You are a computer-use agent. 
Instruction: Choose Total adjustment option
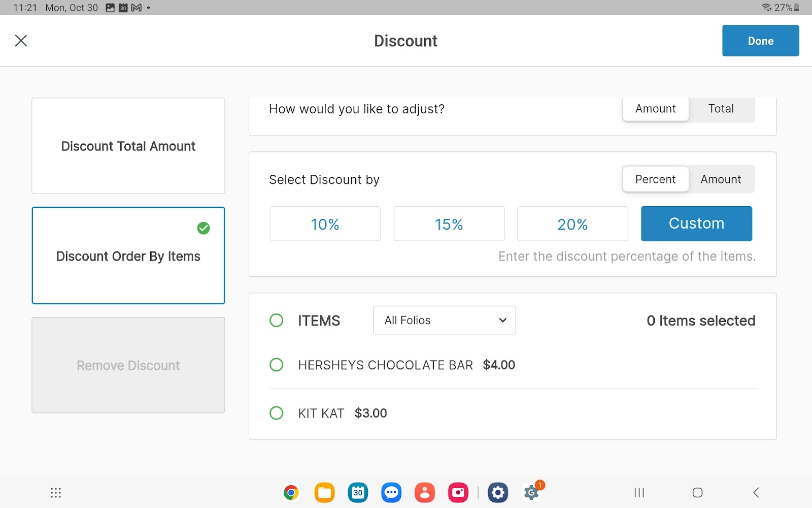click(721, 109)
